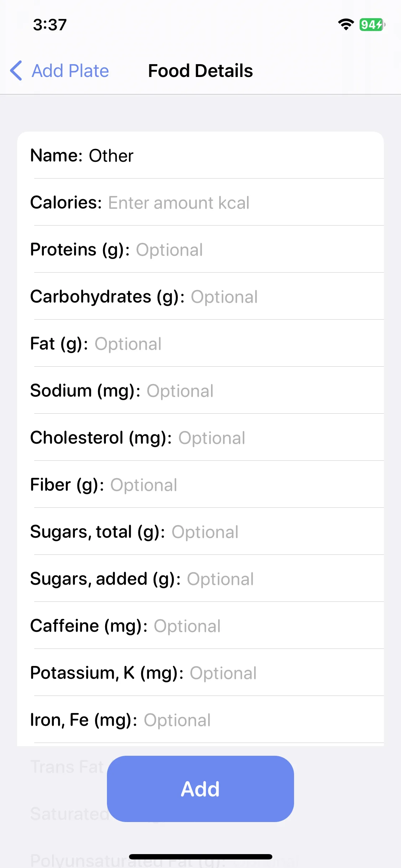Tap the Wi-Fi status icon
The image size is (401, 868).
coord(346,25)
